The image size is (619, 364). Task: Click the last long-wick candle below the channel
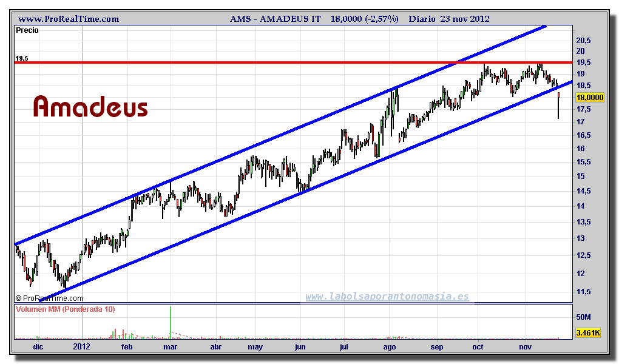point(558,106)
